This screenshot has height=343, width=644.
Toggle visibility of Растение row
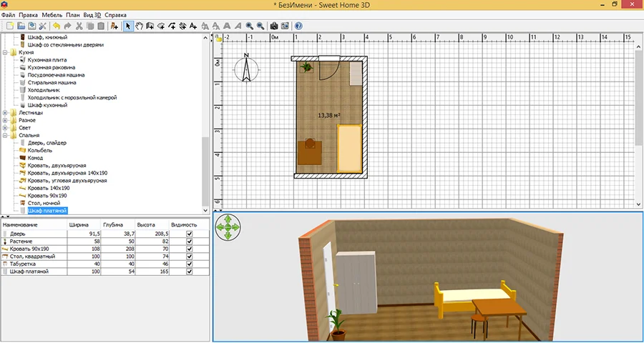tap(190, 242)
